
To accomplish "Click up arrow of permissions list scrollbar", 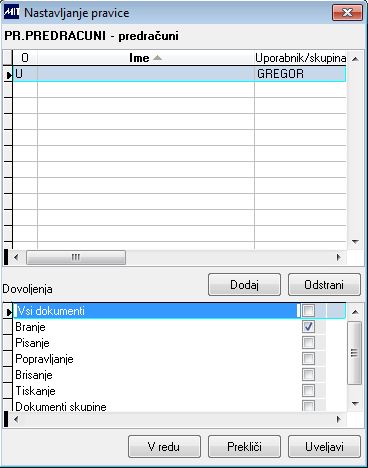I will pos(355,312).
